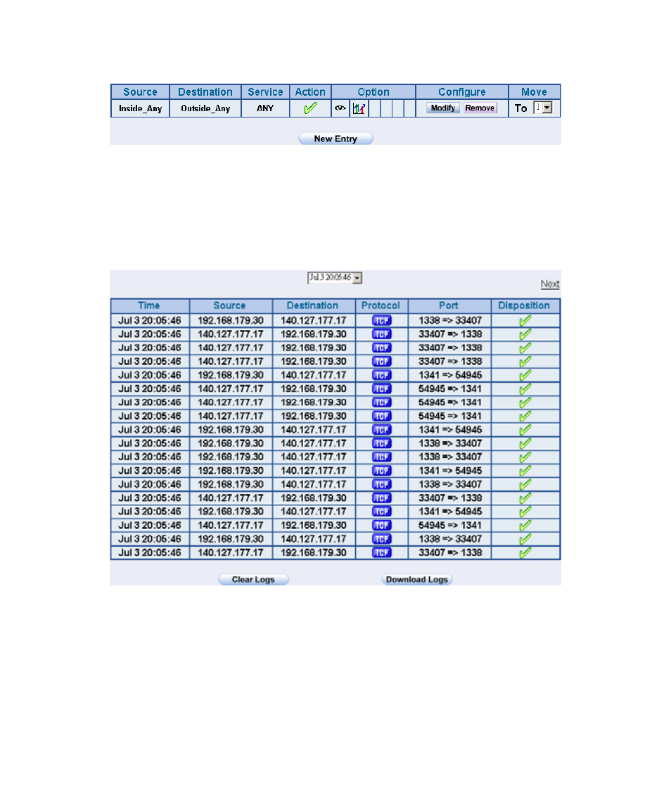Click the Protocol header in the log table
The height and width of the screenshot is (812, 671).
tap(381, 305)
